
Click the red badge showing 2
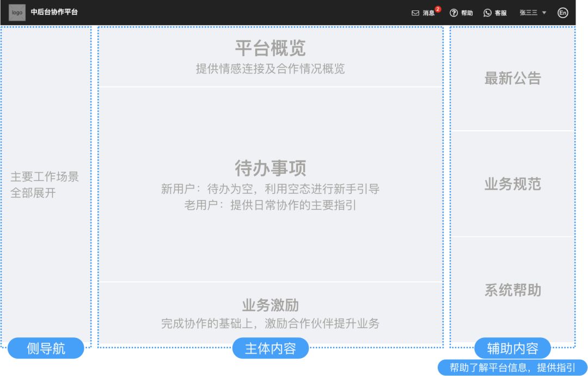click(x=438, y=9)
